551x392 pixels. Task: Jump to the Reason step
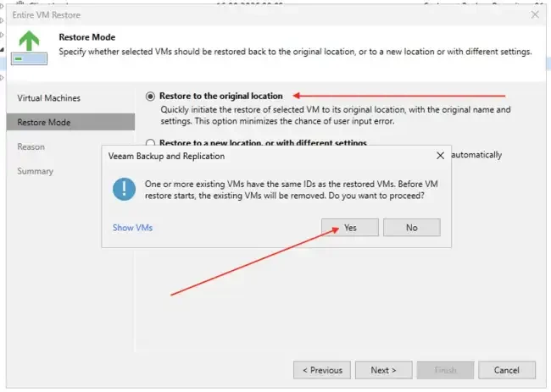pyautogui.click(x=31, y=146)
